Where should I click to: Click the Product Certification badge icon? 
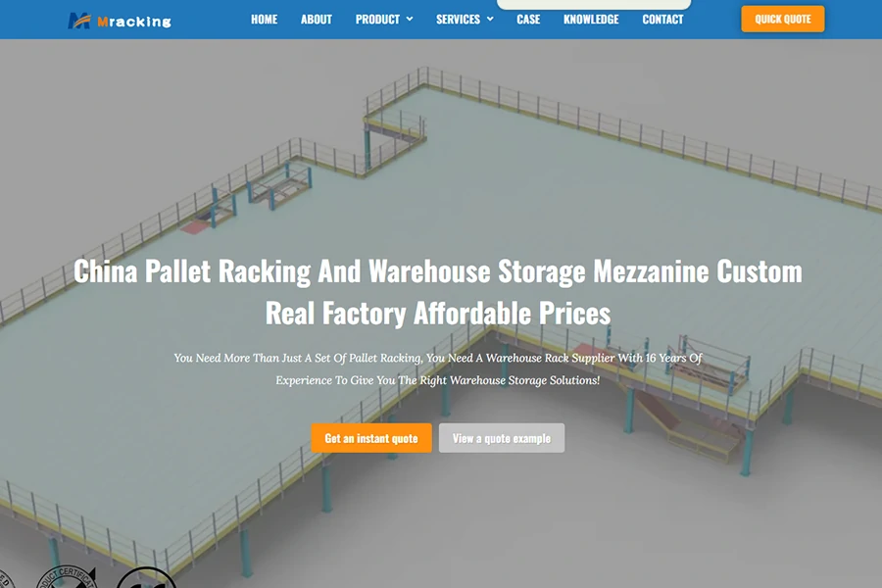67,577
